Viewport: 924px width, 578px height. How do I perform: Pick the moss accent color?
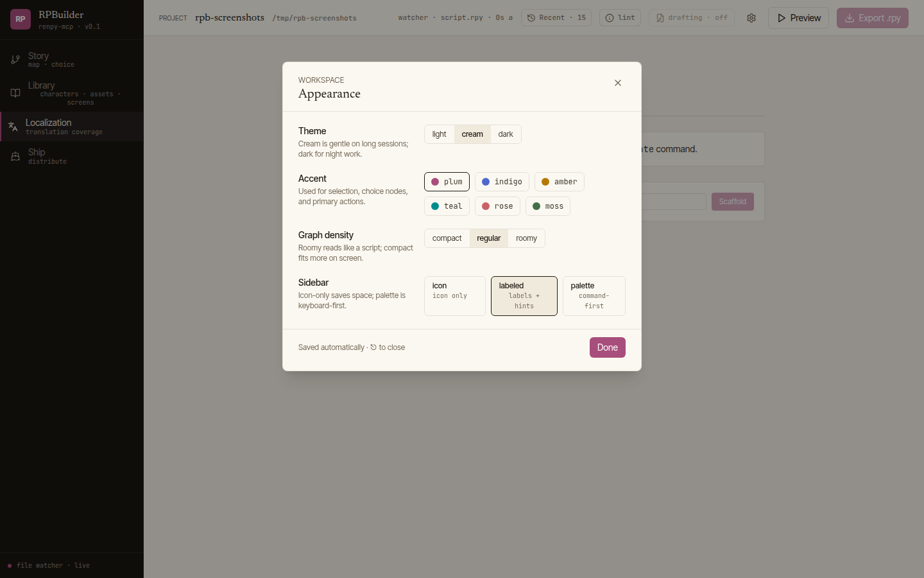(548, 206)
